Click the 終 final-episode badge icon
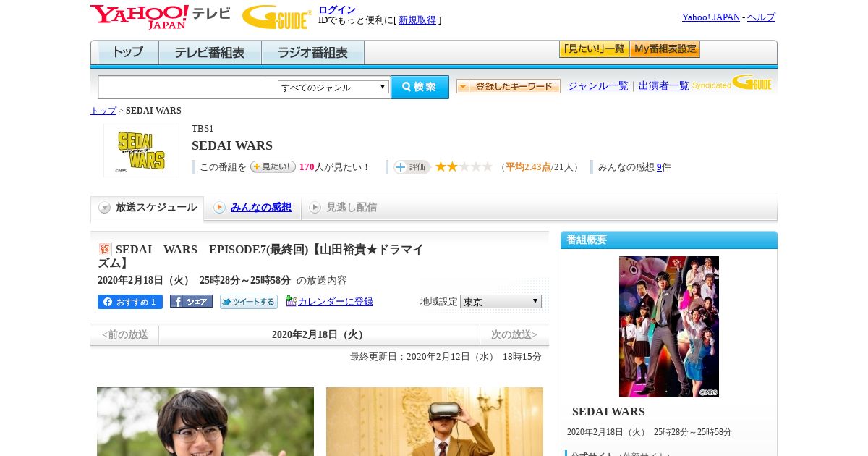This screenshot has width=868, height=456. pyautogui.click(x=105, y=249)
